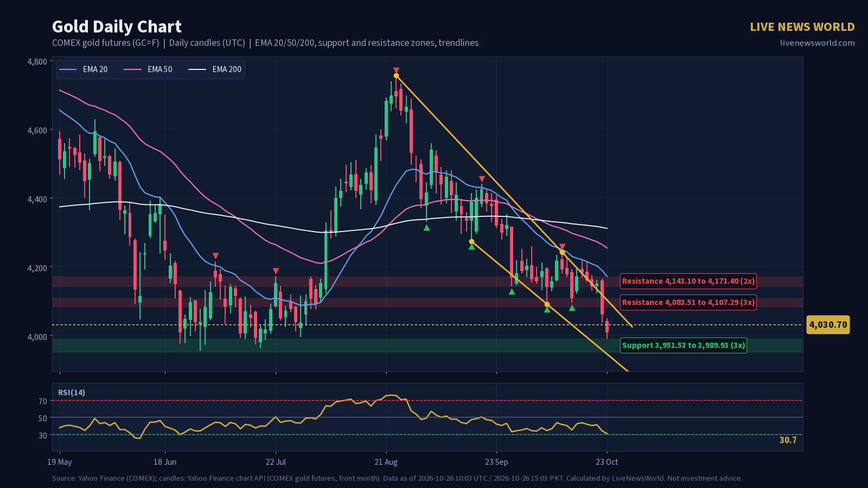Click the 4,200 price axis label
Viewport: 868px width, 488px height.
pos(37,268)
